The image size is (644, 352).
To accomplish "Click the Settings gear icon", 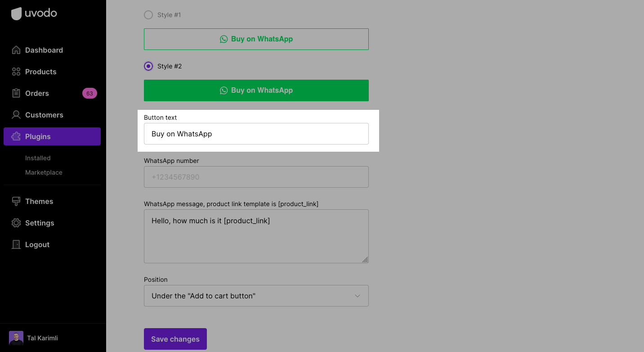I will pyautogui.click(x=16, y=223).
